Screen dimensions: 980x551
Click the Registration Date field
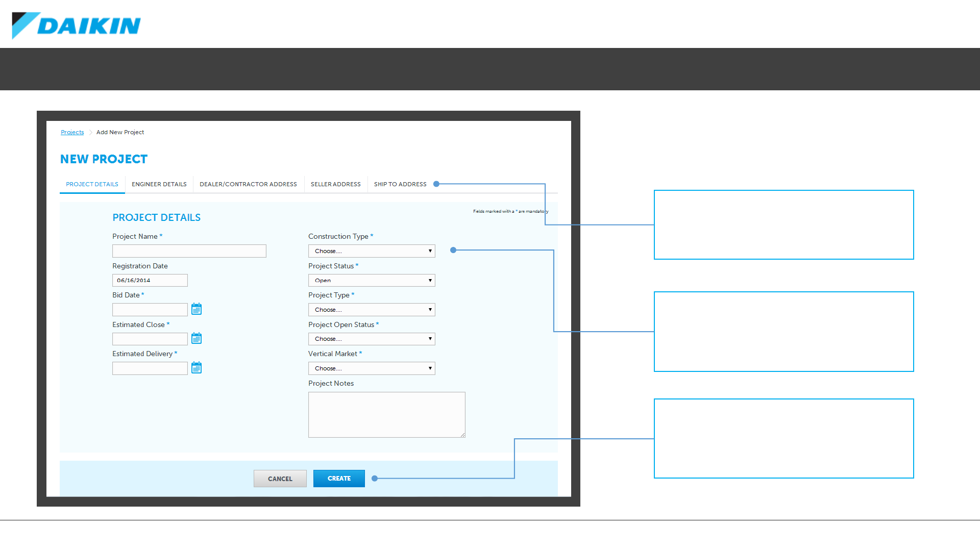coord(150,281)
